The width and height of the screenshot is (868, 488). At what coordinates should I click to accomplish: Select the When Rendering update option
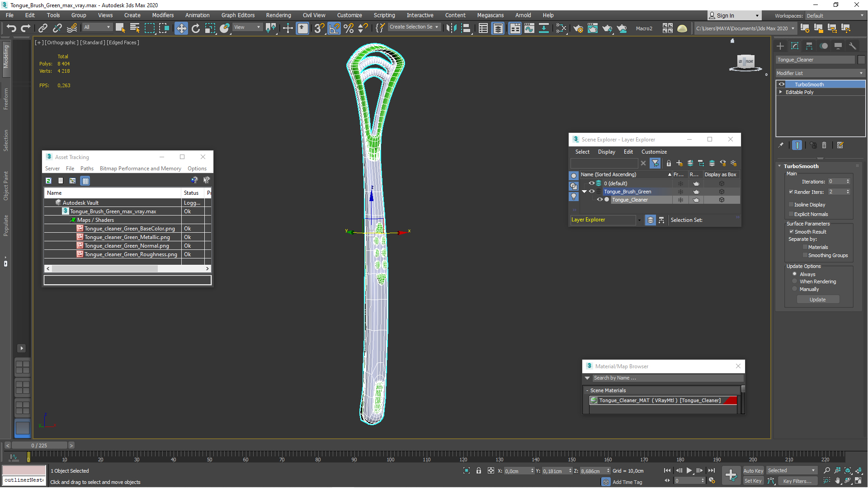(x=794, y=281)
